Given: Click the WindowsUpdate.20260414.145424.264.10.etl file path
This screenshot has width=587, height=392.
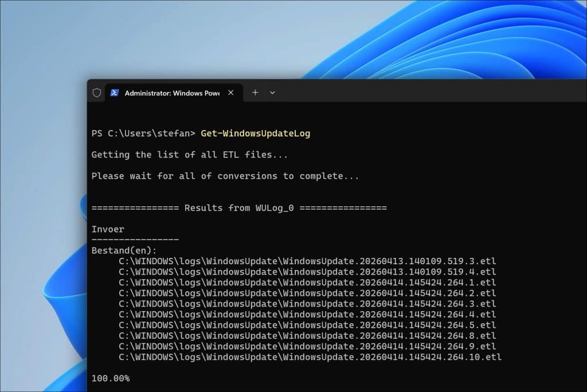Looking at the screenshot, I should [310, 356].
